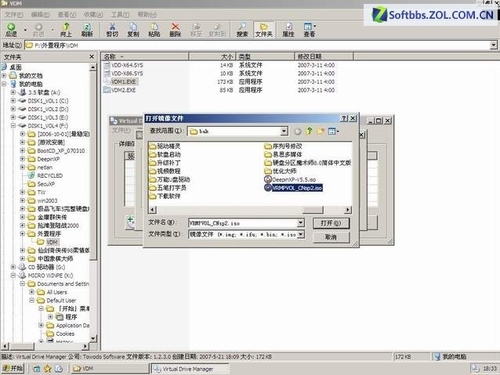Click the red Delete toolbar icon

tap(175, 29)
